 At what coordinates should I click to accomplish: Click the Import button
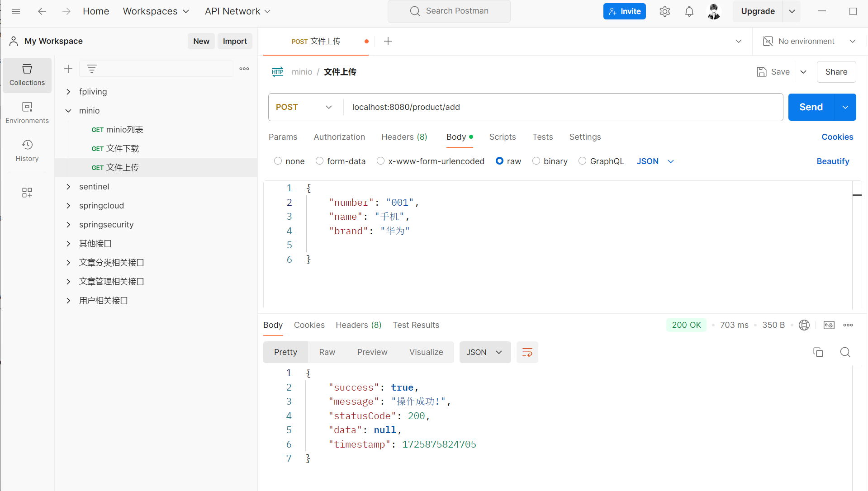point(235,41)
